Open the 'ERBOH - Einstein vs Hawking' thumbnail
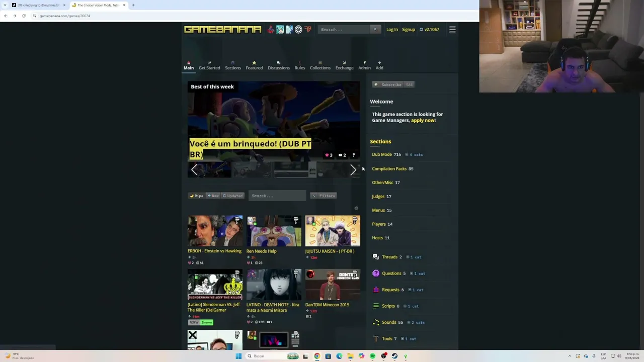This screenshot has width=644, height=362. coord(215,231)
